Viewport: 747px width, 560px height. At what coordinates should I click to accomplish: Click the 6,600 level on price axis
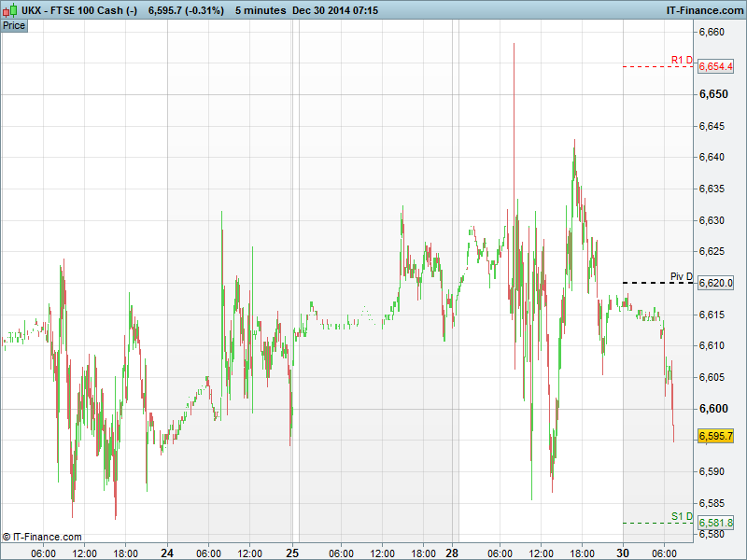713,409
